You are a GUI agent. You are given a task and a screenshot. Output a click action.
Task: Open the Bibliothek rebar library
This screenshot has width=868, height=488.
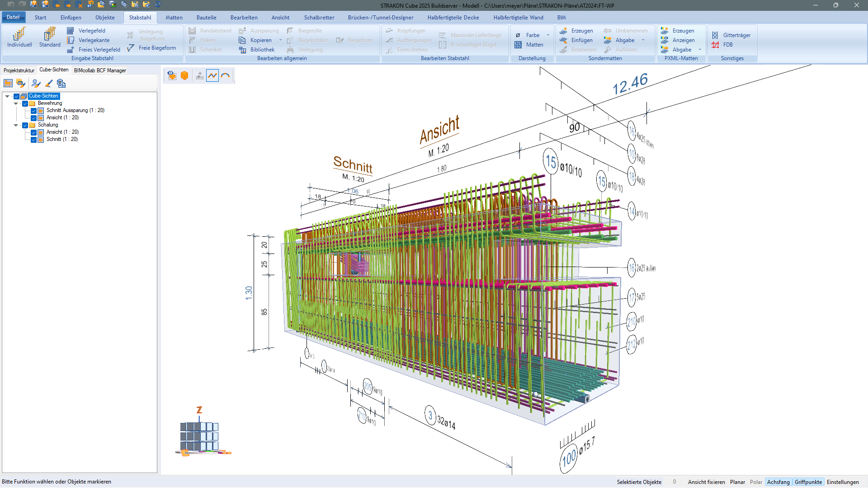pyautogui.click(x=257, y=50)
